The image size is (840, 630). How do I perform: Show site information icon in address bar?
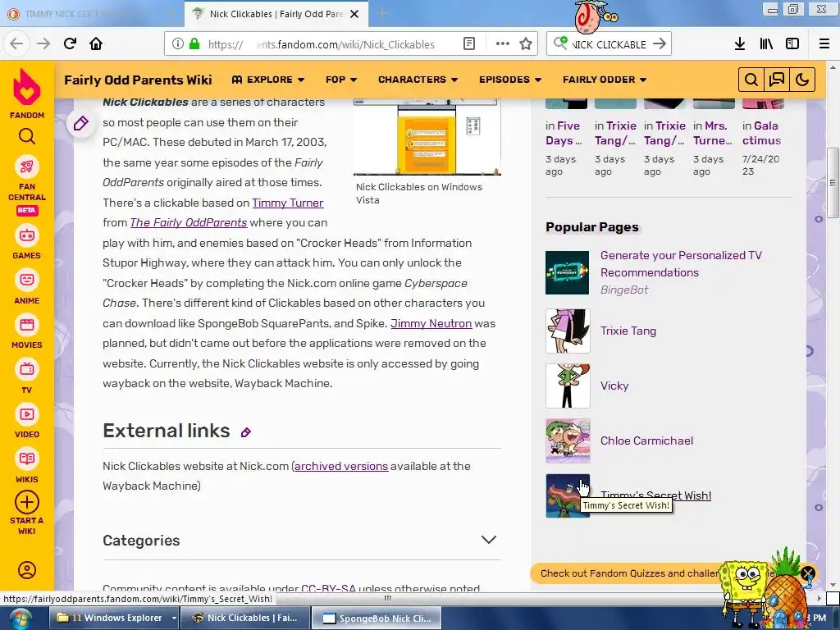coord(178,44)
